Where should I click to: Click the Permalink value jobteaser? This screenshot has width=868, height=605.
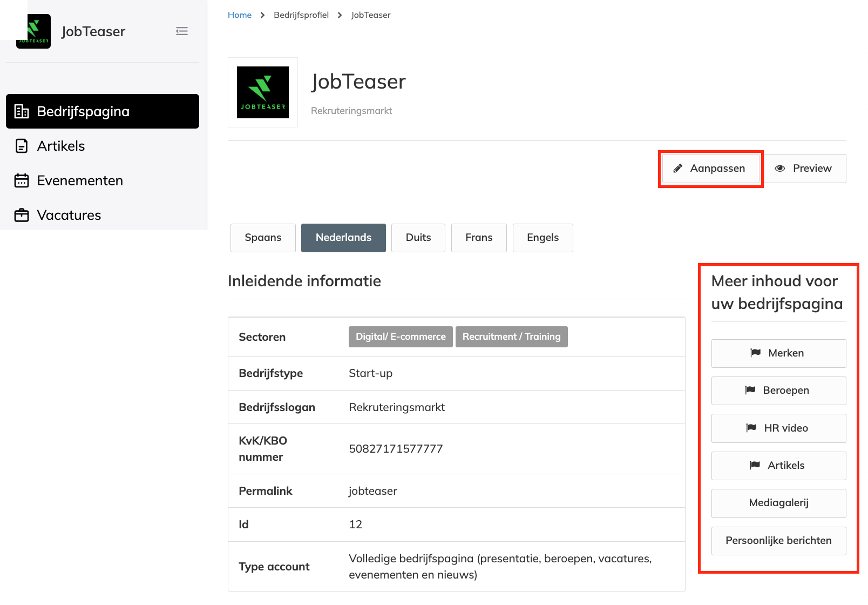(x=373, y=491)
